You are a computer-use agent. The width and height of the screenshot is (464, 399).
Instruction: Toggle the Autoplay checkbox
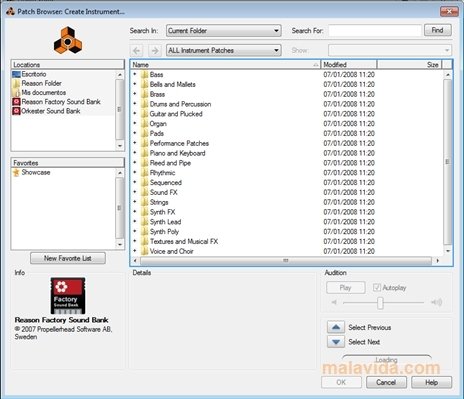click(377, 287)
